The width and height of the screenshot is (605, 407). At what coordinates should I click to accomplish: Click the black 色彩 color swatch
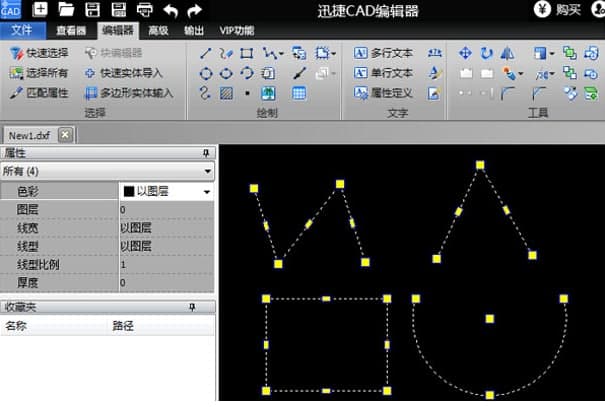point(129,191)
